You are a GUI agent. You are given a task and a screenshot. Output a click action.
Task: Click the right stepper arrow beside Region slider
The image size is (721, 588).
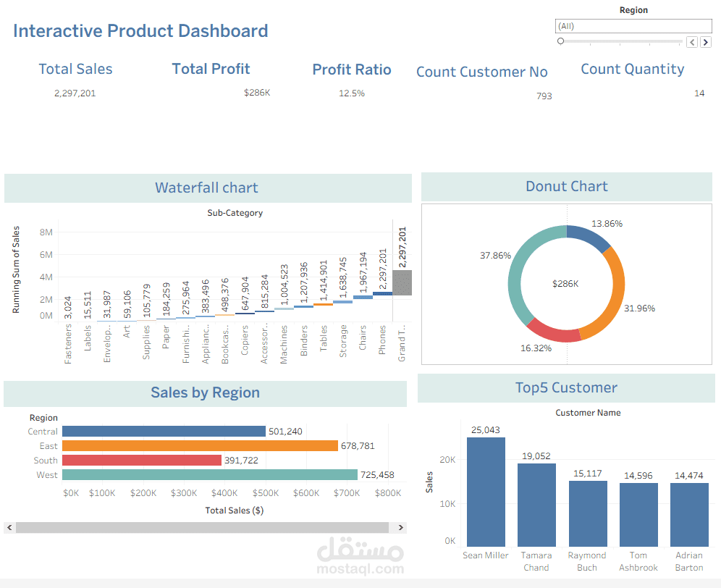[x=706, y=42]
